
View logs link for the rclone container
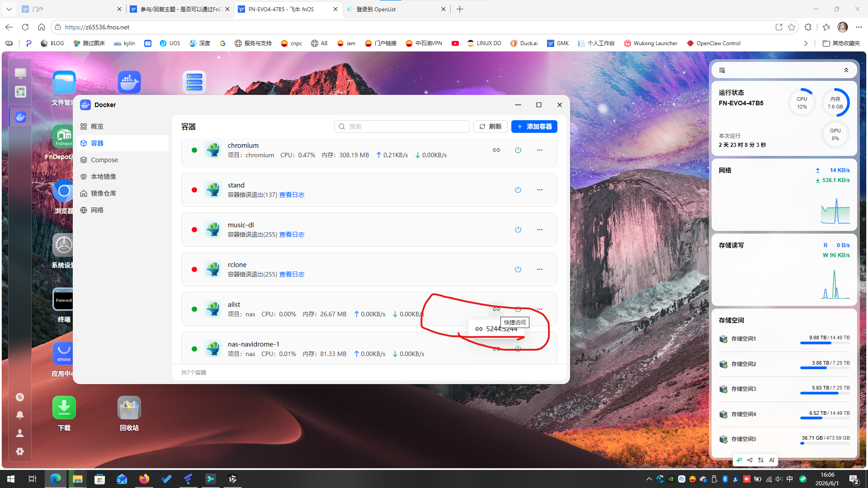tap(292, 274)
